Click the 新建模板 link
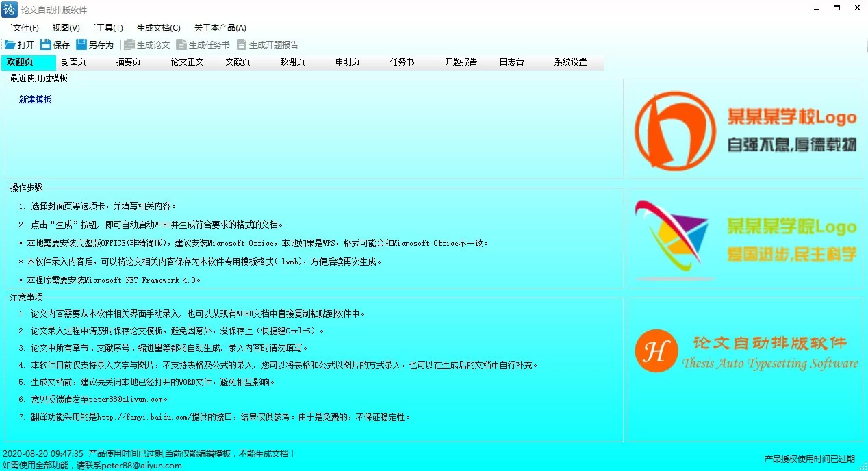This screenshot has width=868, height=471. tap(36, 99)
